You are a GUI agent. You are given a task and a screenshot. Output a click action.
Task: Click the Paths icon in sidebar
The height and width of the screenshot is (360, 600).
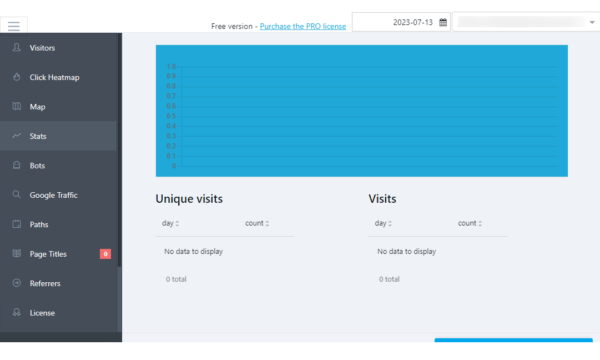[x=16, y=224]
